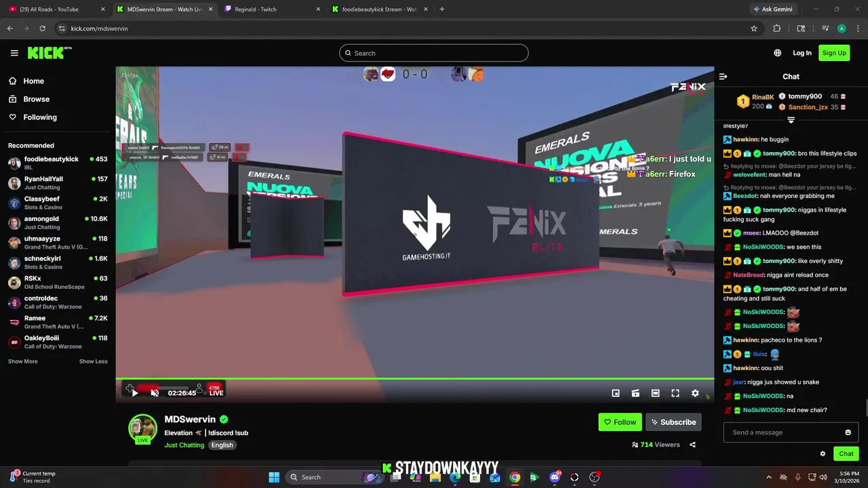Screen dimensions: 868x488
Task: Enable picture-in-picture mini player
Action: click(x=616, y=393)
